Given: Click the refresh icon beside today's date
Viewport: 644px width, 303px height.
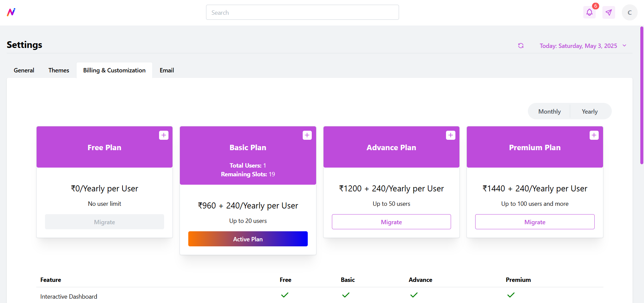Looking at the screenshot, I should click(521, 46).
